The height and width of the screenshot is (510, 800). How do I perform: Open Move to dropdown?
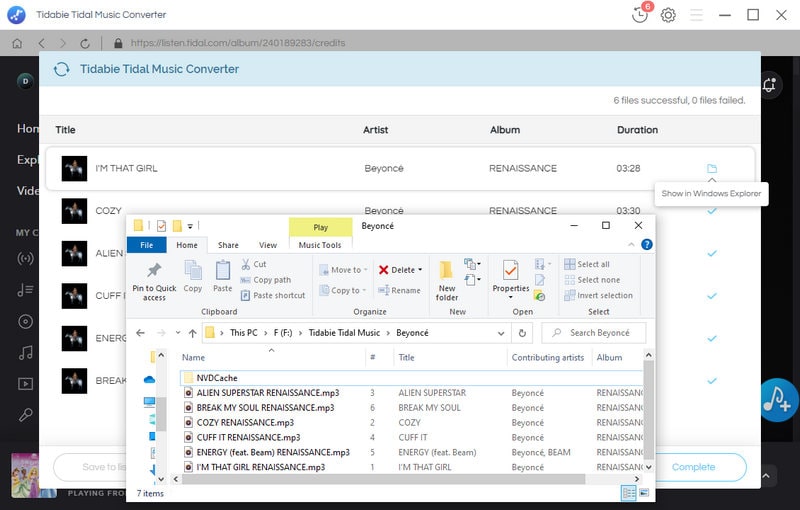tap(343, 270)
